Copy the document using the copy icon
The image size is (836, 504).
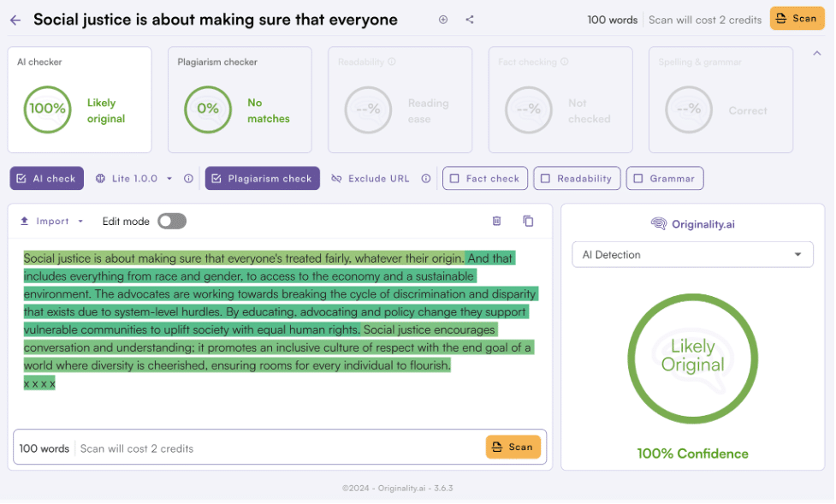(528, 221)
